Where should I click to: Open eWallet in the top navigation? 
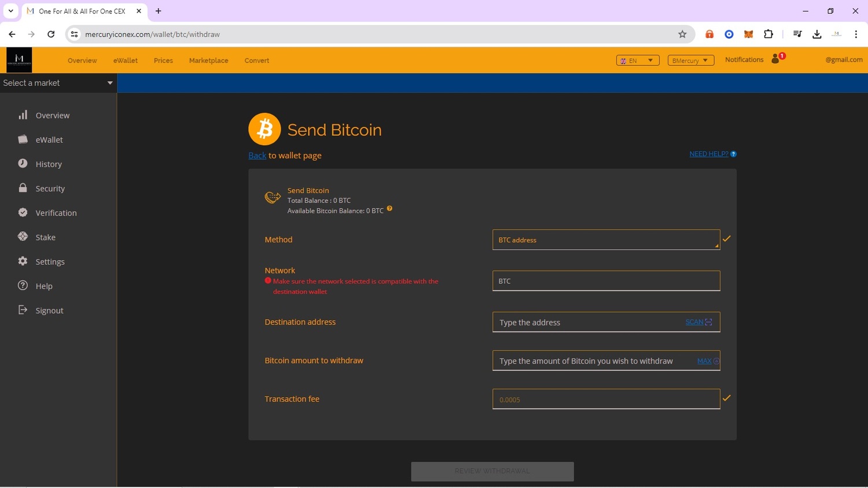click(126, 60)
